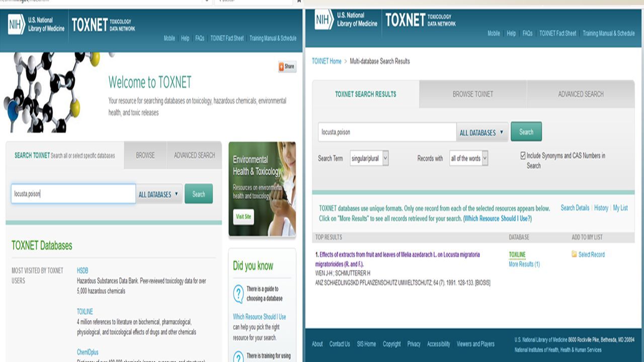Open Training Manual & Schedule in left window
Screen dimensions: 644x362
click(x=273, y=38)
